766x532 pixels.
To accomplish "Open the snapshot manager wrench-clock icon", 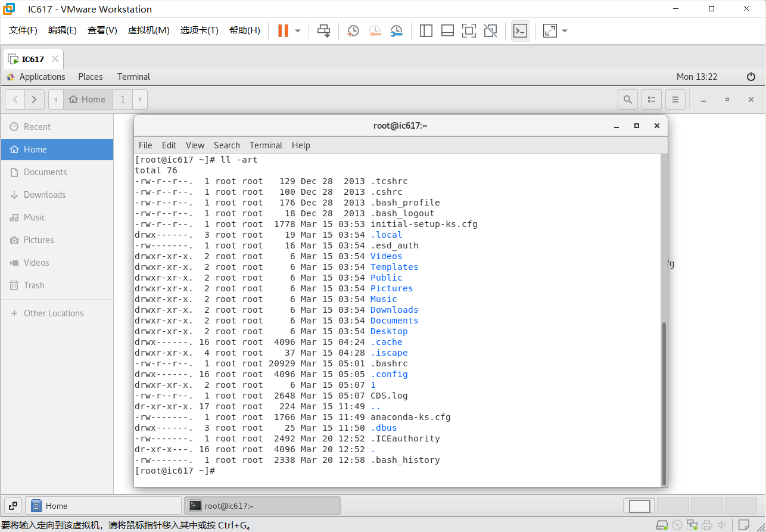I will coord(396,30).
